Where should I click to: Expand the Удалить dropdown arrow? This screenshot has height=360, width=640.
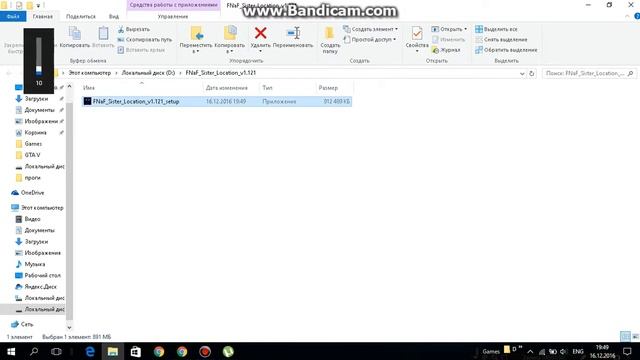pos(260,51)
